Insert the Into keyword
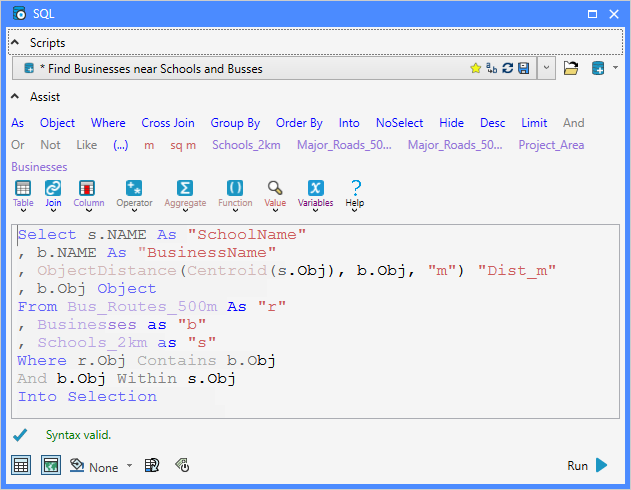631x490 pixels. [349, 123]
